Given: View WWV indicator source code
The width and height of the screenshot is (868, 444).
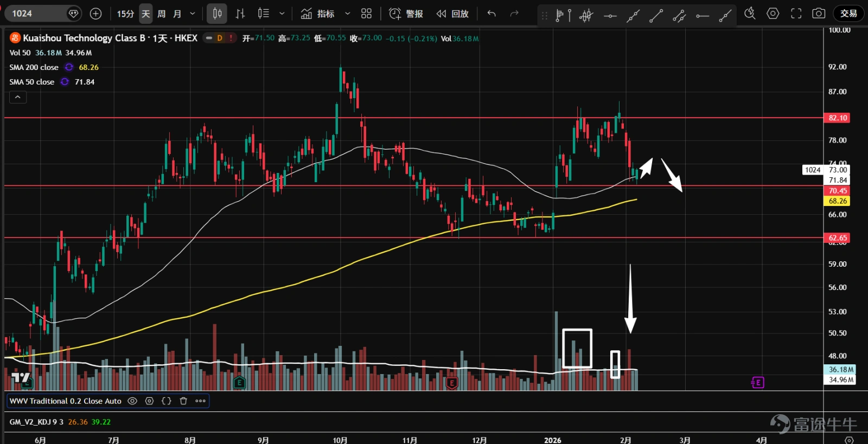Looking at the screenshot, I should pyautogui.click(x=167, y=401).
